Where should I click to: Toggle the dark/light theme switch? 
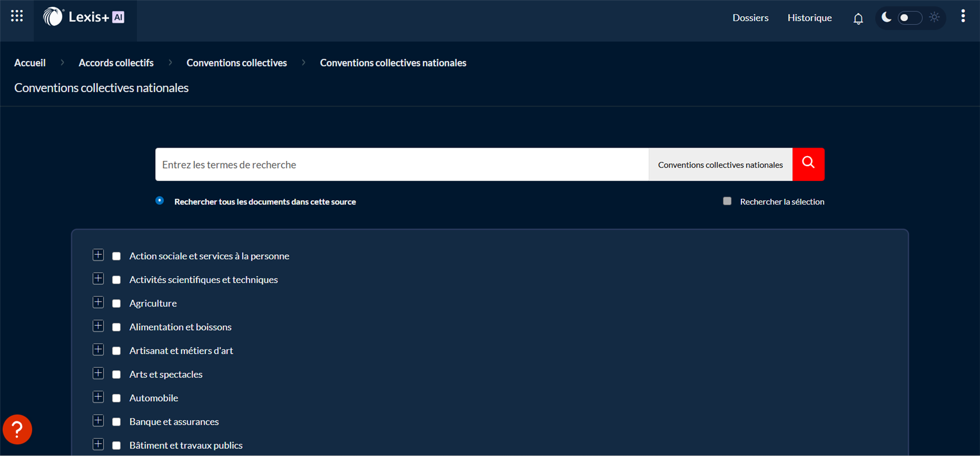tap(910, 18)
